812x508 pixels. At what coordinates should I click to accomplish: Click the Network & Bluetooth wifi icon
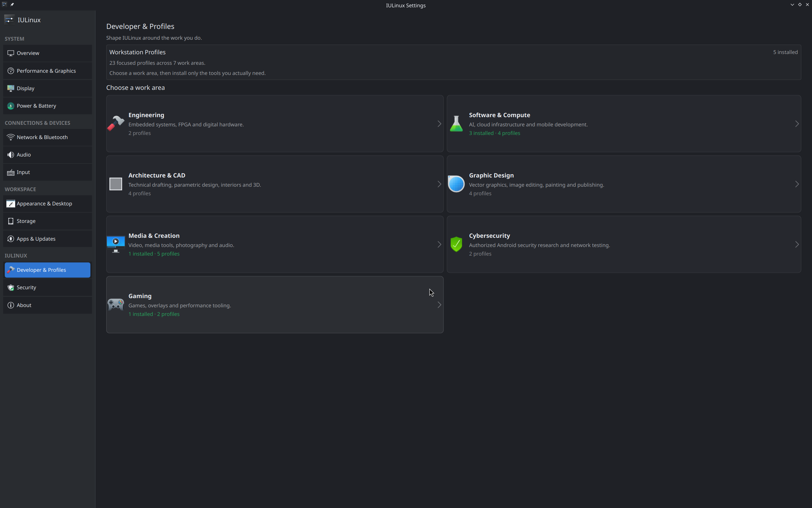pyautogui.click(x=11, y=137)
